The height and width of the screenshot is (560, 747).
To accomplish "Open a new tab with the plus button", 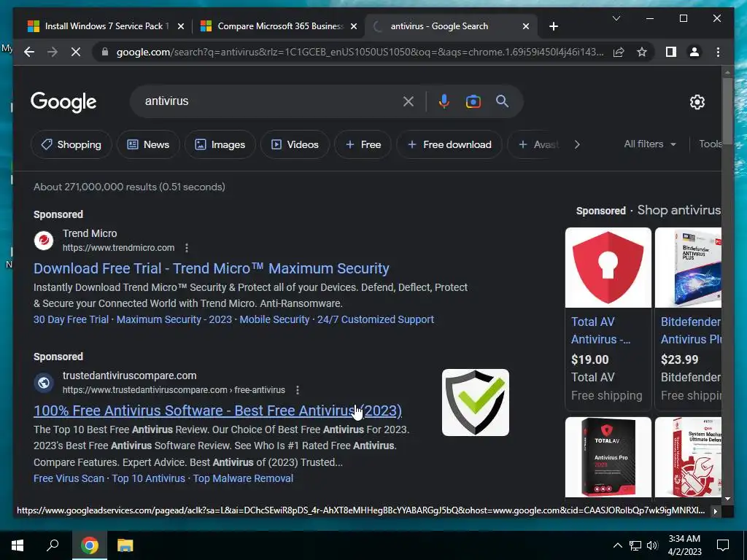I will tap(554, 26).
